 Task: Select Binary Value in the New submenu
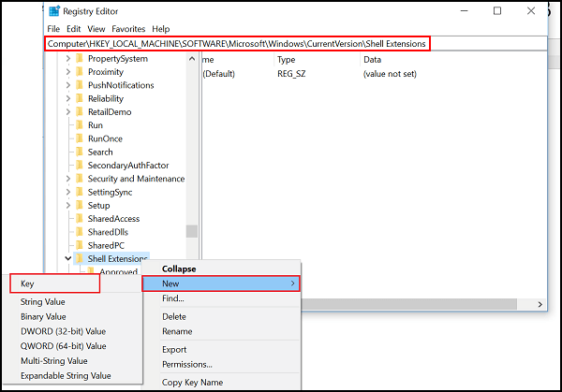coord(73,316)
